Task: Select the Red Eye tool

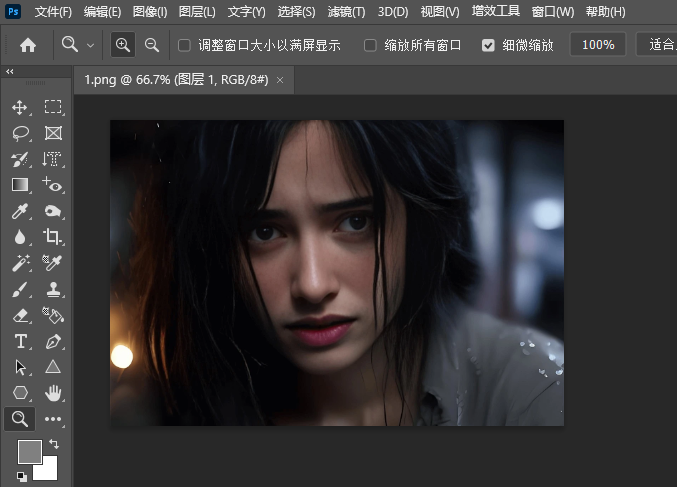Action: tap(53, 185)
